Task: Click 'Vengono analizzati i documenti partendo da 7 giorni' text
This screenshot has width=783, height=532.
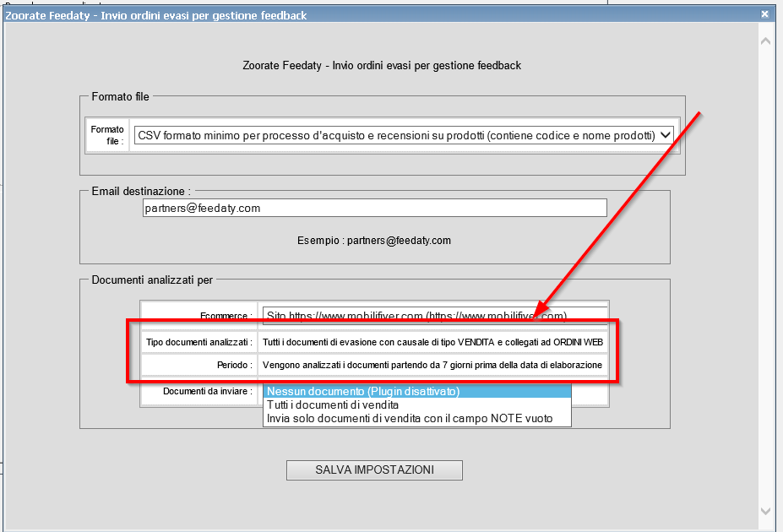Action: pyautogui.click(x=432, y=366)
